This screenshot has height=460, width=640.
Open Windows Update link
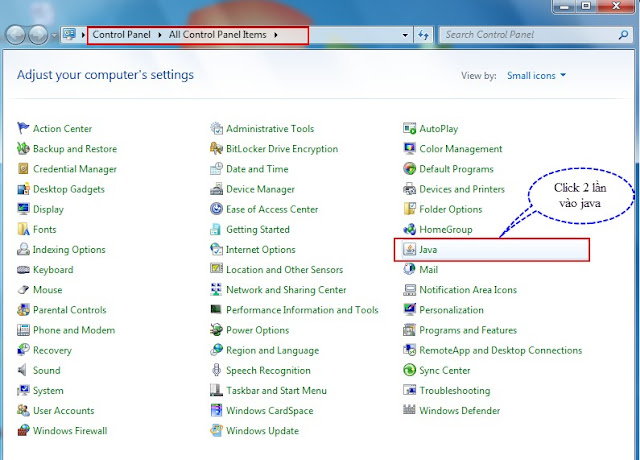pos(262,431)
